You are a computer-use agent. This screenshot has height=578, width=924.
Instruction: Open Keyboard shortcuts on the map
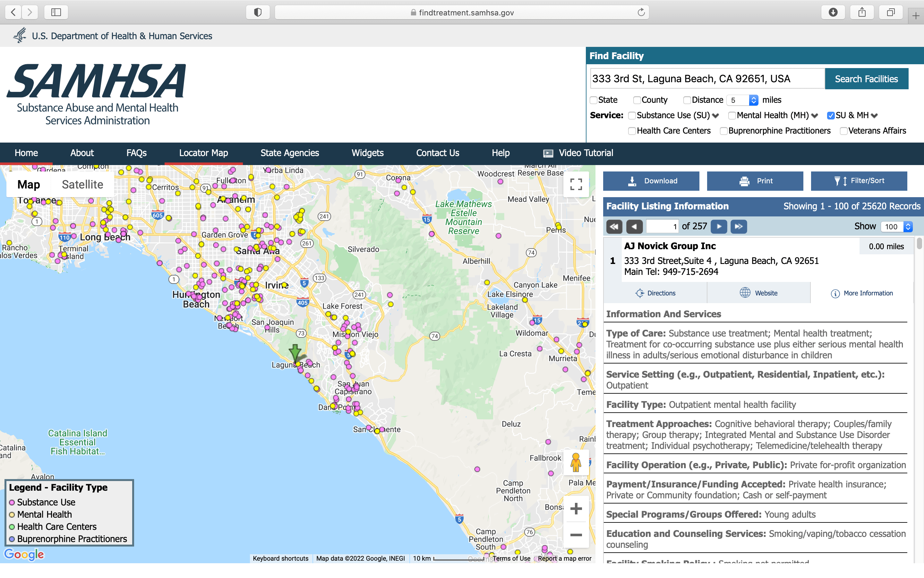pos(280,558)
